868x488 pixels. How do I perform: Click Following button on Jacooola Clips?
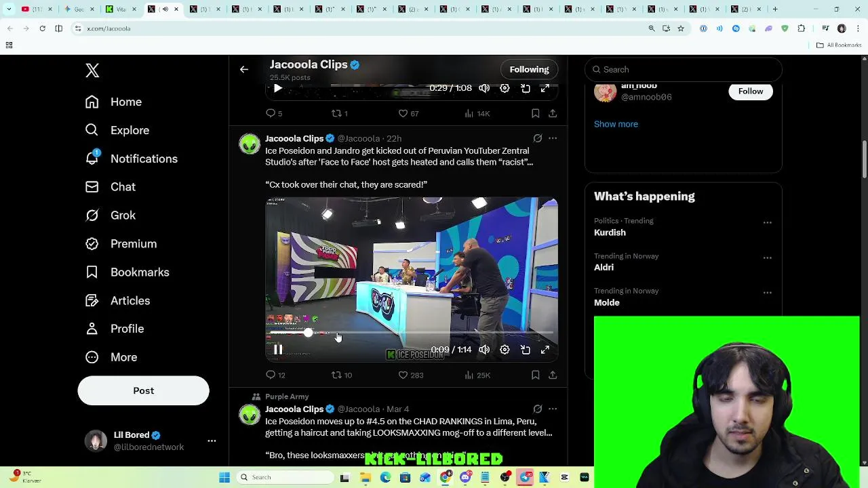[529, 69]
